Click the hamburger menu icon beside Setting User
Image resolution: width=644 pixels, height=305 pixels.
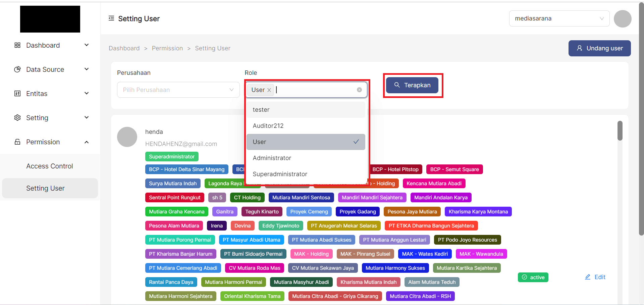click(x=111, y=18)
